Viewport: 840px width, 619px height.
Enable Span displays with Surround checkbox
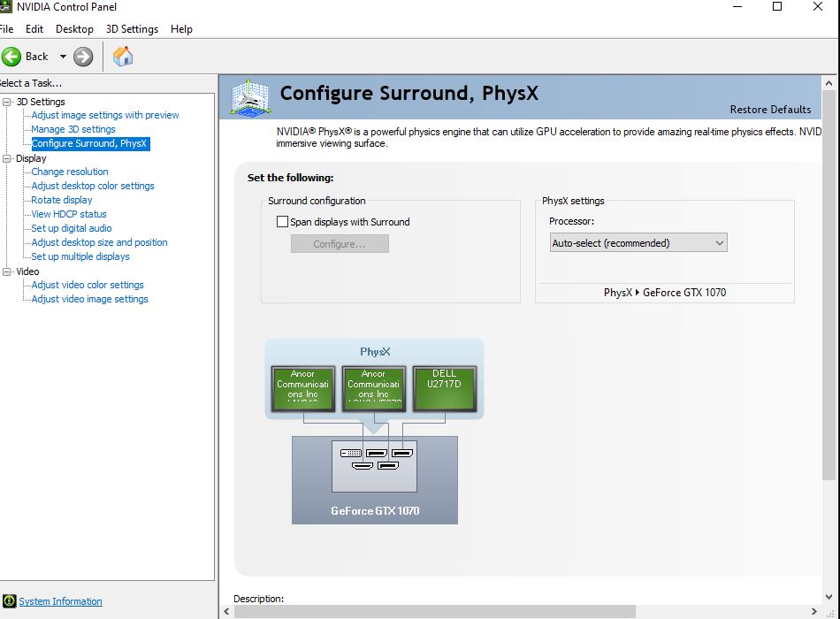pos(282,222)
